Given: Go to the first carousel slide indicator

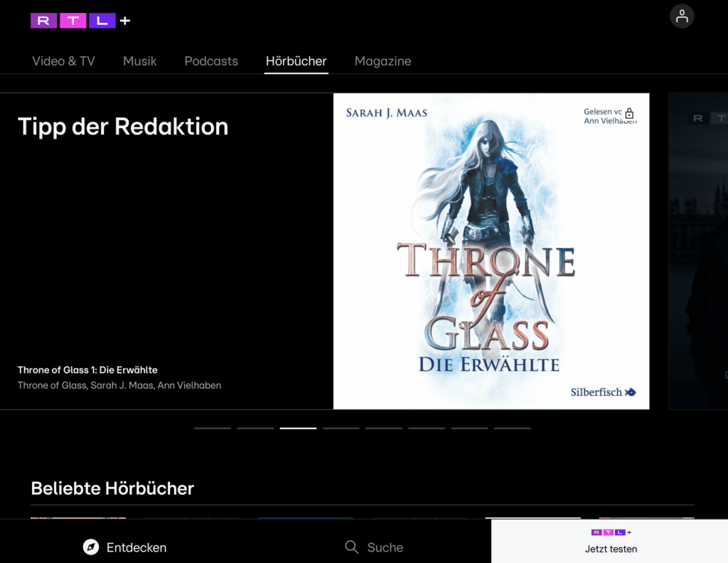Looking at the screenshot, I should click(213, 429).
